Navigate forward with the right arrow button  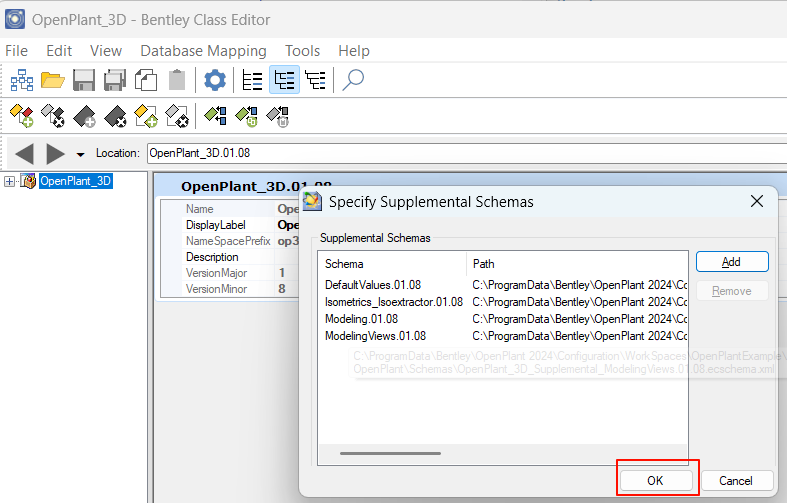point(55,153)
